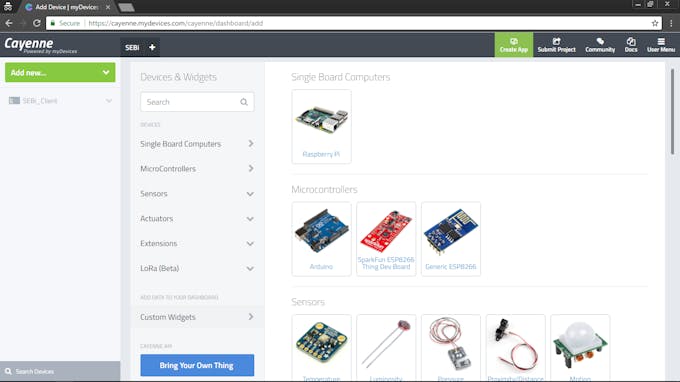Open Custom Widgets

tap(197, 317)
